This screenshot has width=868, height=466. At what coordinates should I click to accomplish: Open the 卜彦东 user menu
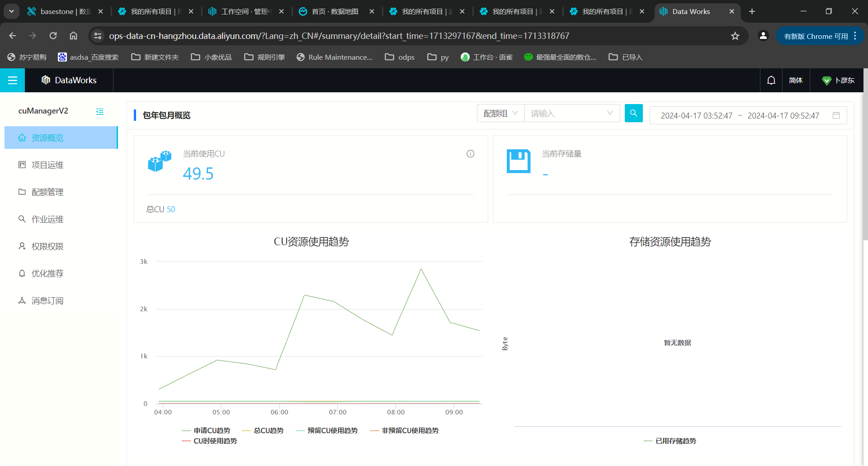click(x=838, y=80)
